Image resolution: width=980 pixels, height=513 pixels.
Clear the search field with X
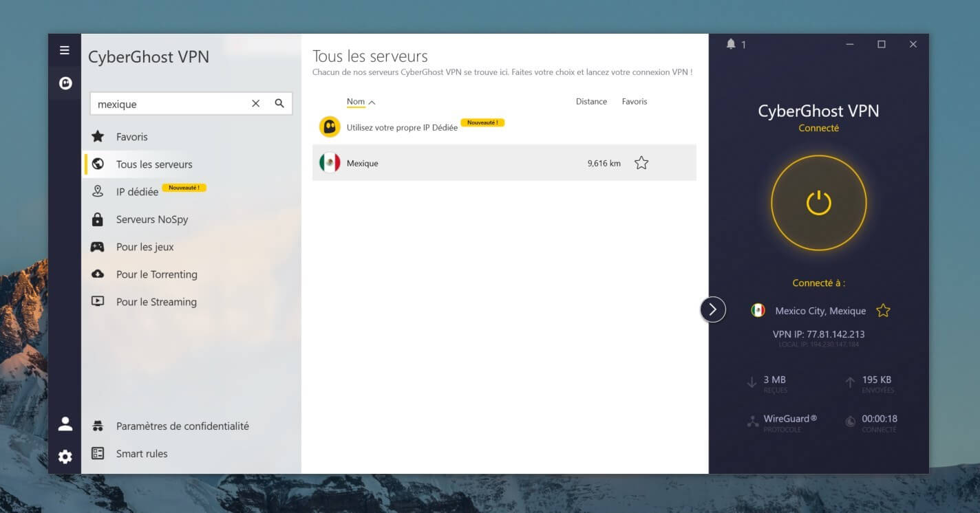click(x=256, y=103)
